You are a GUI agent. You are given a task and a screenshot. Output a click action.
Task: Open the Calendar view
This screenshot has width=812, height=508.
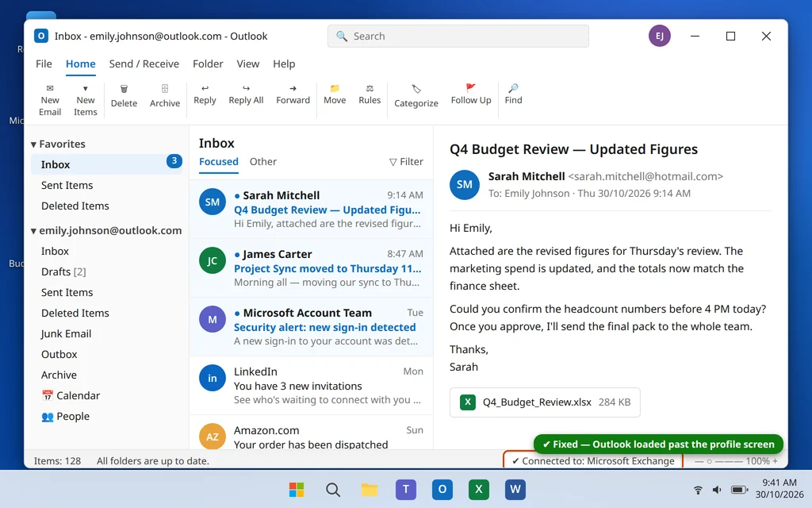tap(106, 395)
